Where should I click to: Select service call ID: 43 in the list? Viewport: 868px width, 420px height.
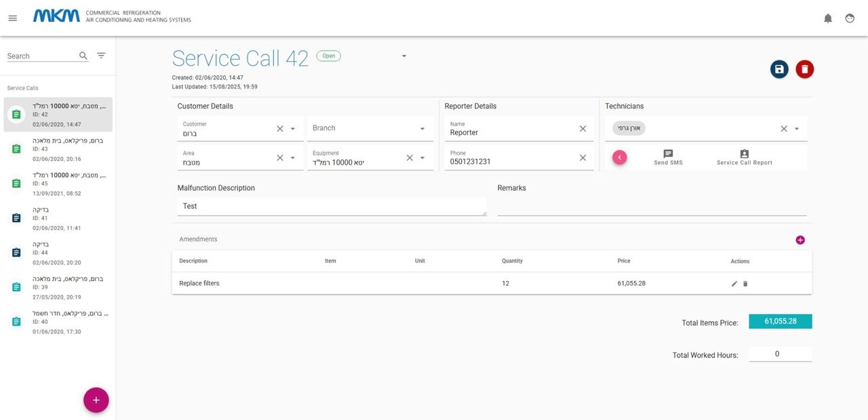(x=58, y=149)
